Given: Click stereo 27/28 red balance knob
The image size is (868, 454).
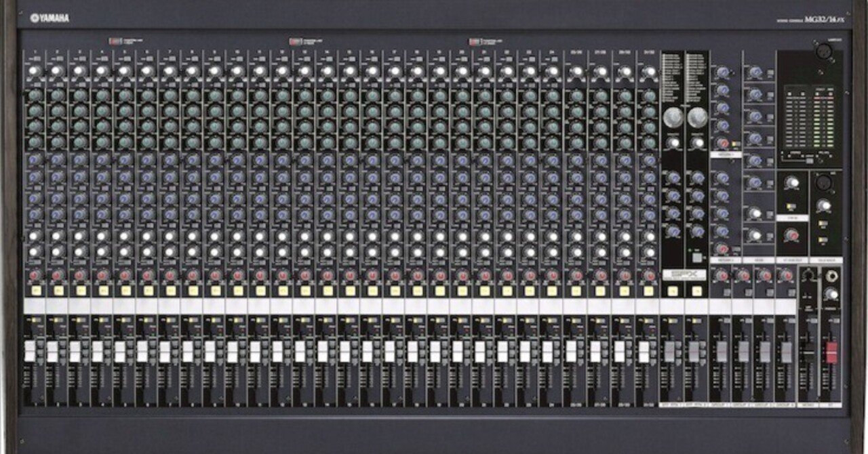Looking at the screenshot, I should [x=600, y=275].
